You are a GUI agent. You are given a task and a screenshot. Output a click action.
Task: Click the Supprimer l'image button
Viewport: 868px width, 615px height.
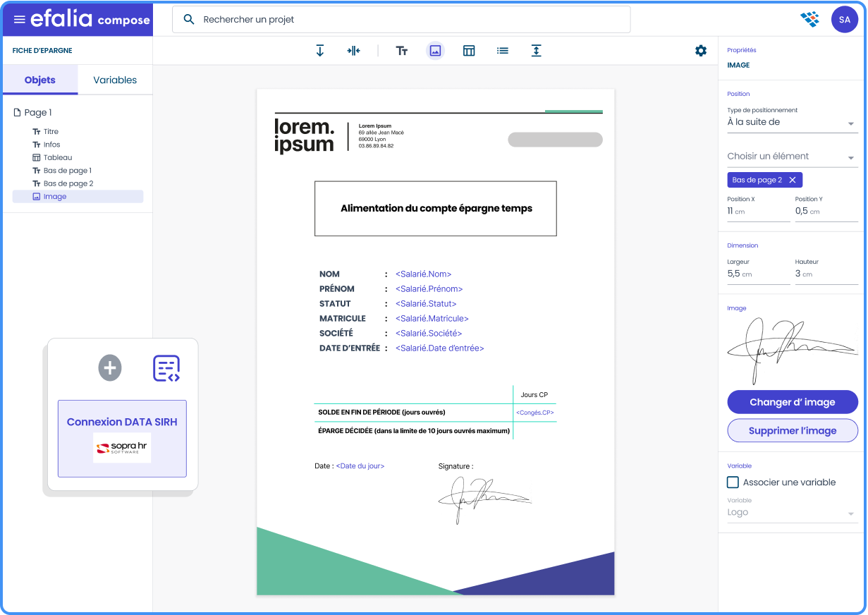(793, 431)
